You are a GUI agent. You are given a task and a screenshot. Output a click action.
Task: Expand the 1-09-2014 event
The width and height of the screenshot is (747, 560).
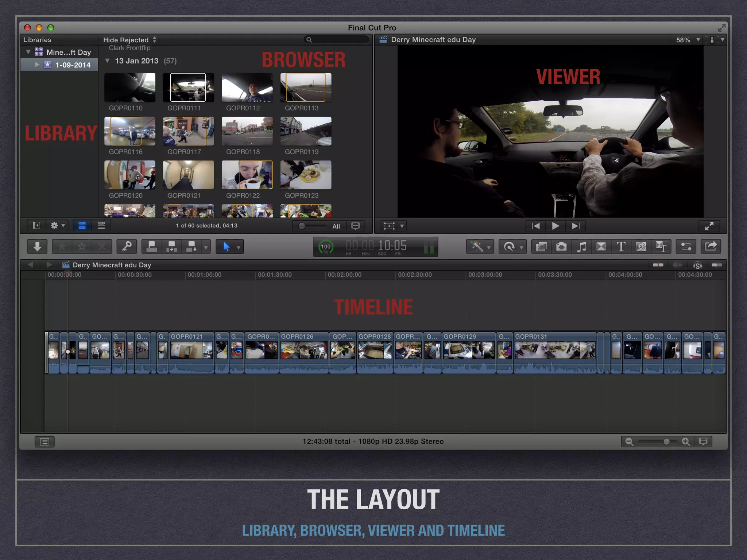coord(37,65)
